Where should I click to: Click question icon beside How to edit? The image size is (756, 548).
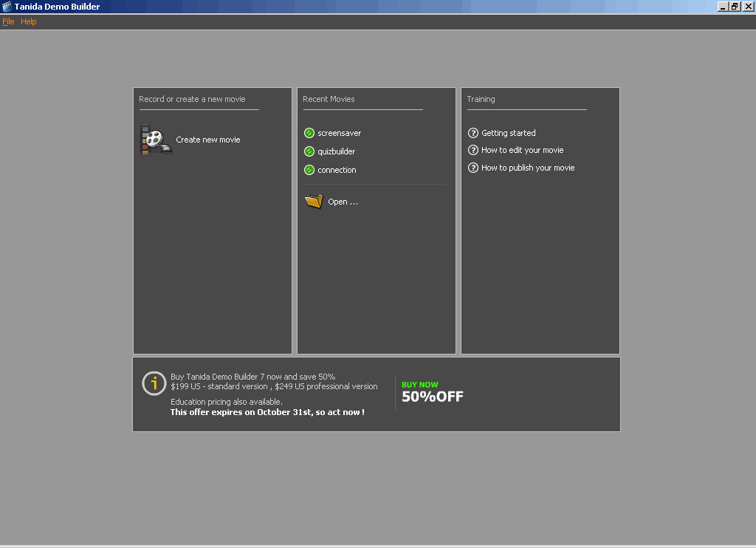point(473,150)
